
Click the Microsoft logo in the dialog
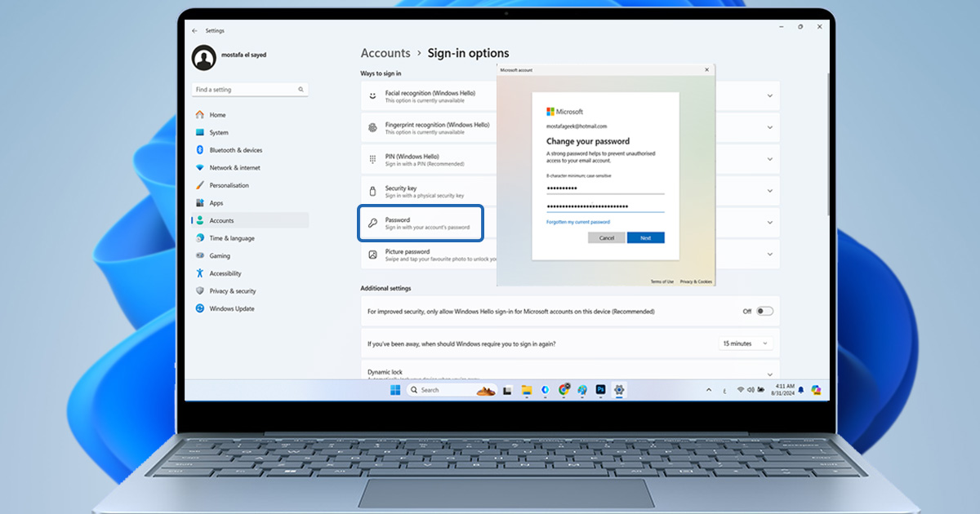pyautogui.click(x=564, y=112)
